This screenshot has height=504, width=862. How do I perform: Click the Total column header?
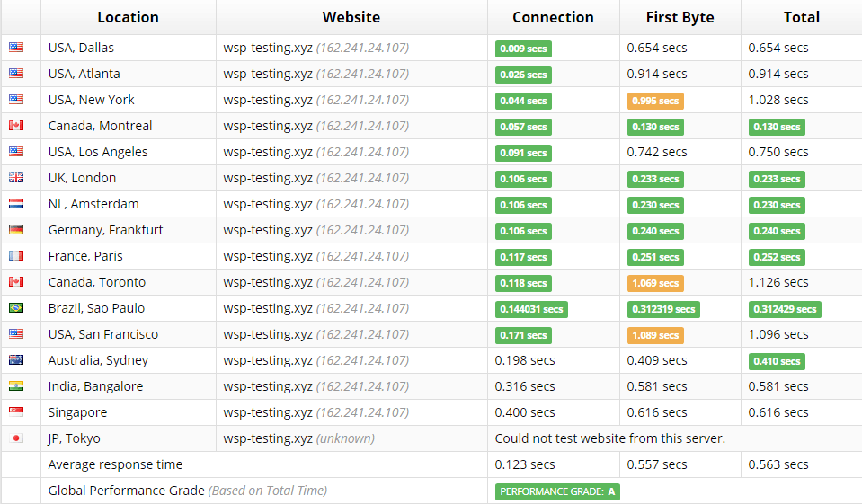[x=802, y=17]
